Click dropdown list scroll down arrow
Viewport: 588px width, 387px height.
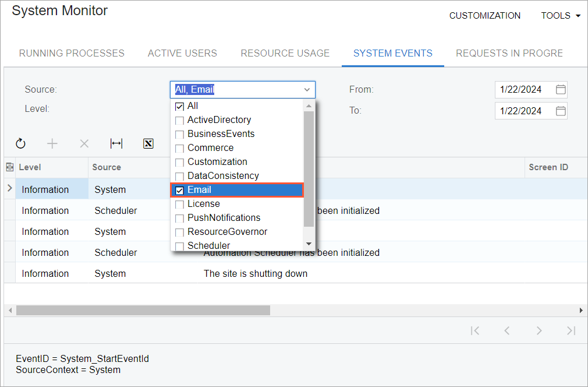point(309,244)
